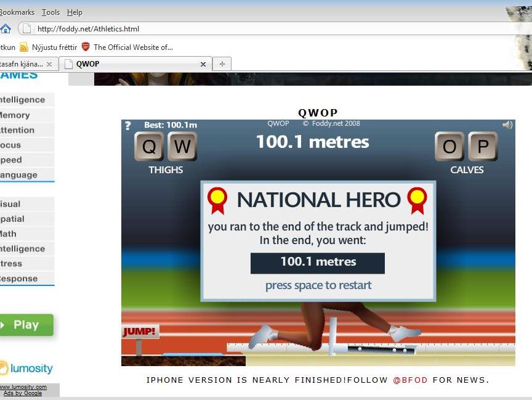Click the Arsenal crest bookmark icon

coord(86,47)
